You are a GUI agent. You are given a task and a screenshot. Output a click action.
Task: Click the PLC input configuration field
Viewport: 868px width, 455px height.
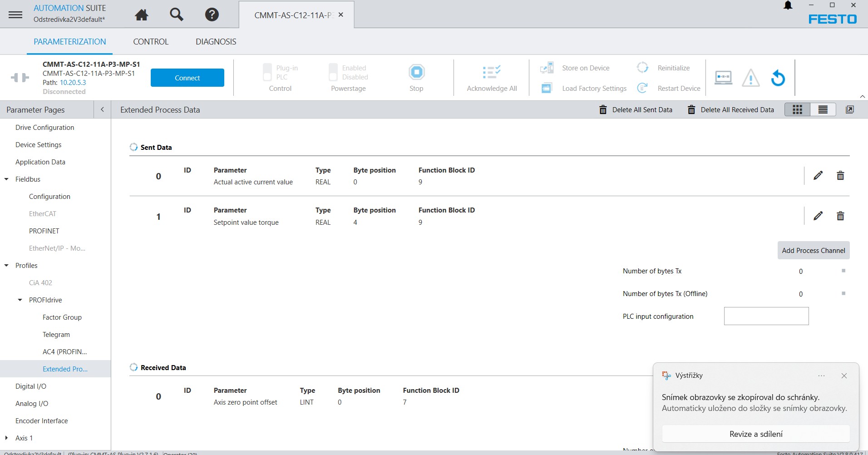point(766,316)
